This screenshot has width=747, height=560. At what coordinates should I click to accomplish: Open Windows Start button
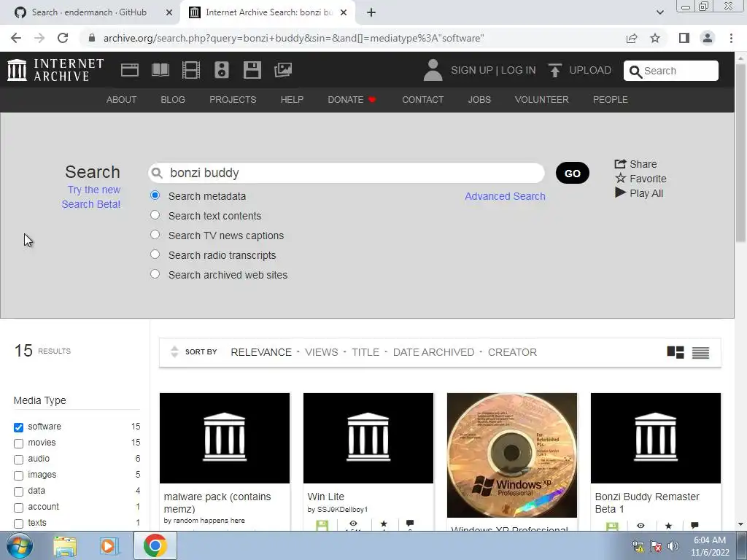pyautogui.click(x=20, y=545)
